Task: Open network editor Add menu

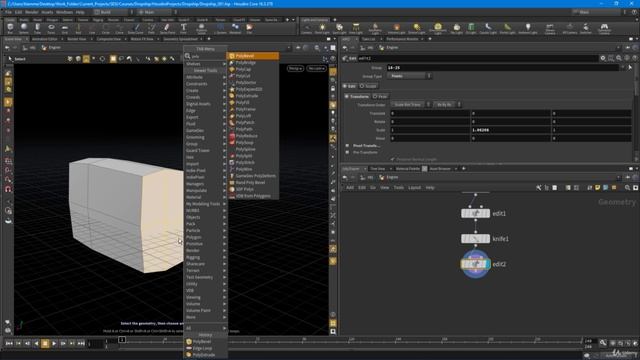Action: coord(350,188)
